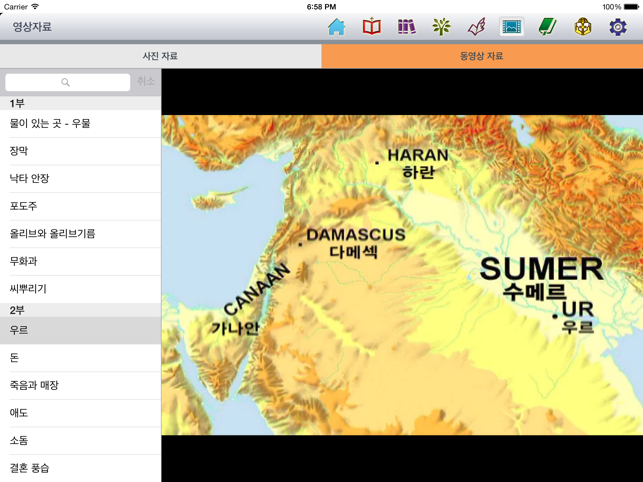This screenshot has height=482, width=643.
Task: Tap the blue Home icon
Action: (x=336, y=27)
